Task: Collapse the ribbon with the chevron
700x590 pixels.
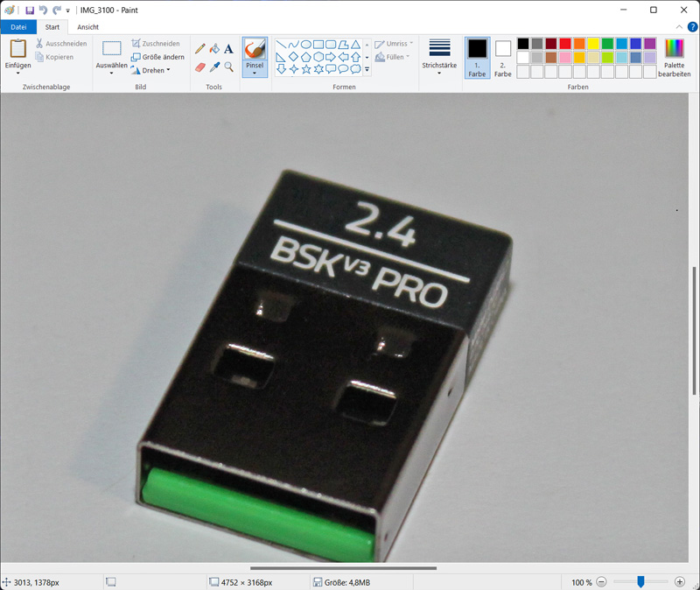Action: (679, 27)
